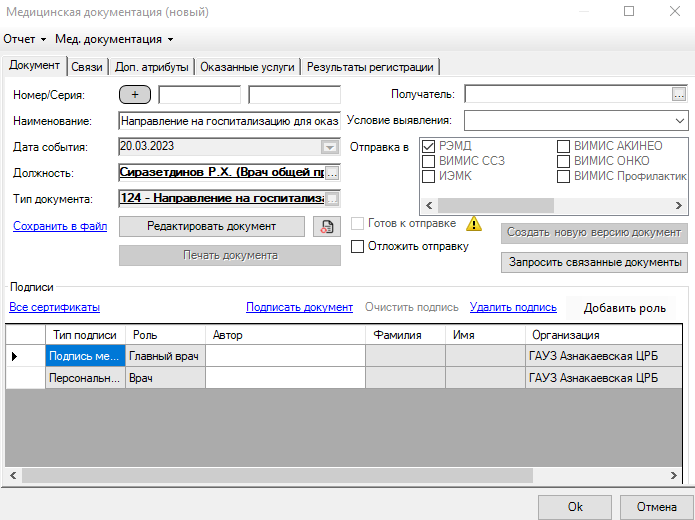Click the PDF icon next to Редактировать документ

[x=327, y=226]
